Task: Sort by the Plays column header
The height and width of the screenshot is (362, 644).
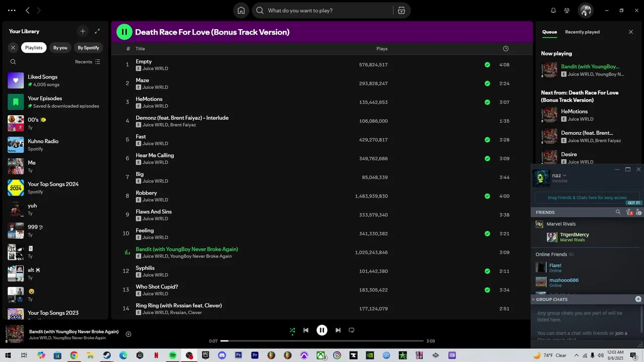Action: pos(382,49)
